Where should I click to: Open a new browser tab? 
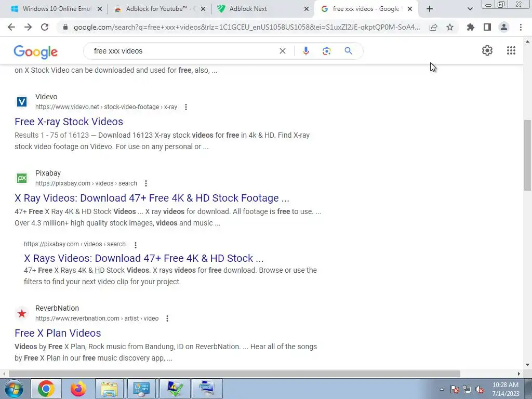[x=430, y=9]
